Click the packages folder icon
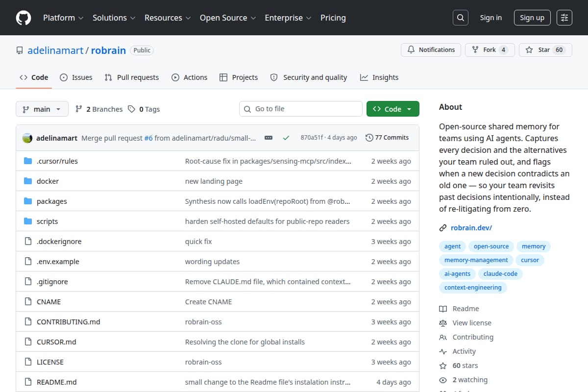The image size is (588, 392). coord(28,201)
